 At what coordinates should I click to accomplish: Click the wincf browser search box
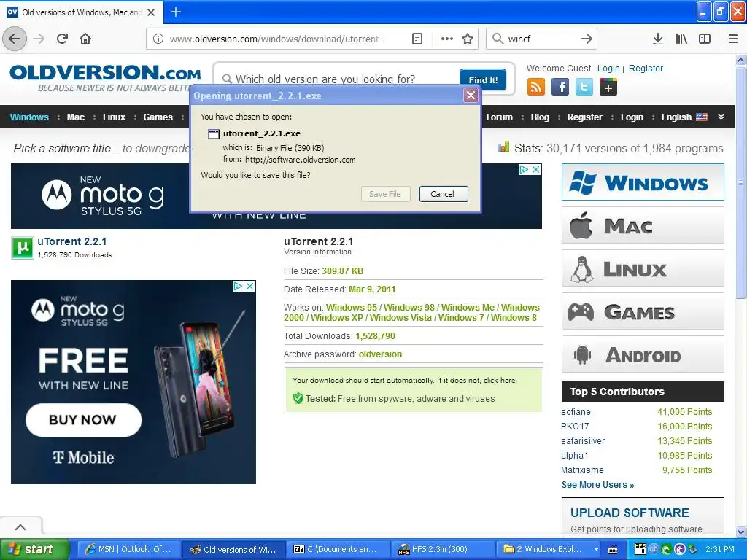pos(541,39)
